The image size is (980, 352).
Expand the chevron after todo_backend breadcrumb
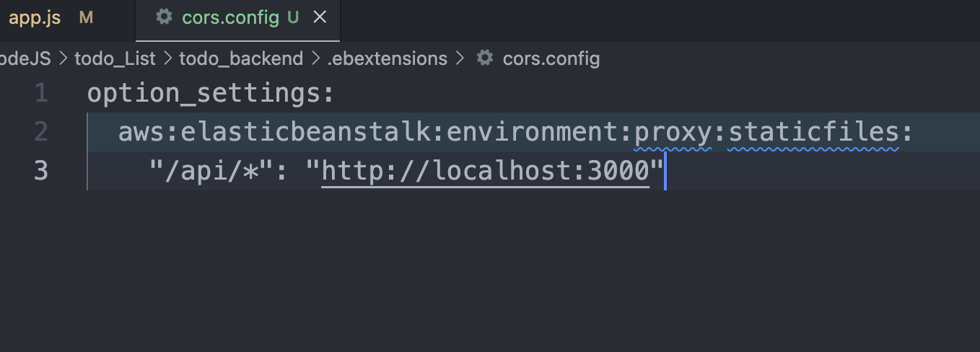coord(315,58)
